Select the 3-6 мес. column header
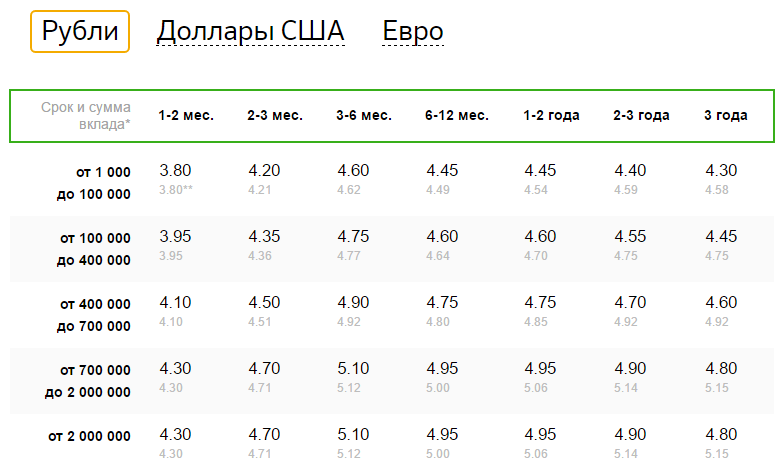Viewport: 780px width, 468px height. point(364,115)
